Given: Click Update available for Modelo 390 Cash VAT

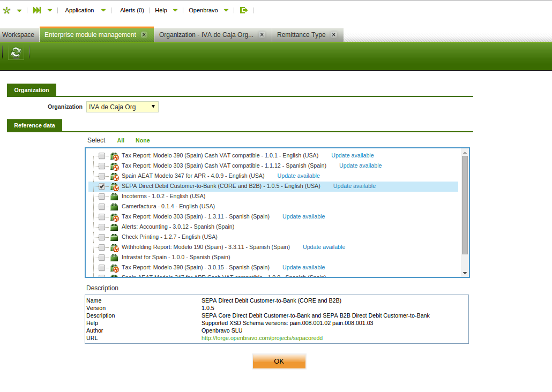Looking at the screenshot, I should 353,155.
